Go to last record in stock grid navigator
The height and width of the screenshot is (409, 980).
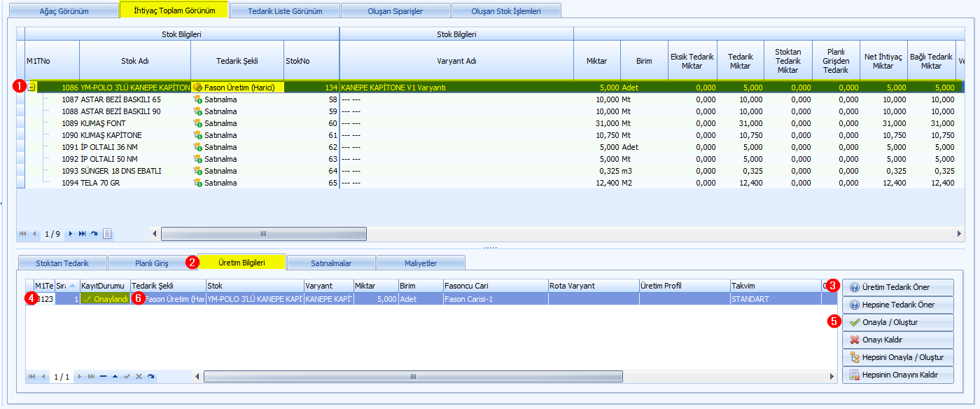(82, 233)
